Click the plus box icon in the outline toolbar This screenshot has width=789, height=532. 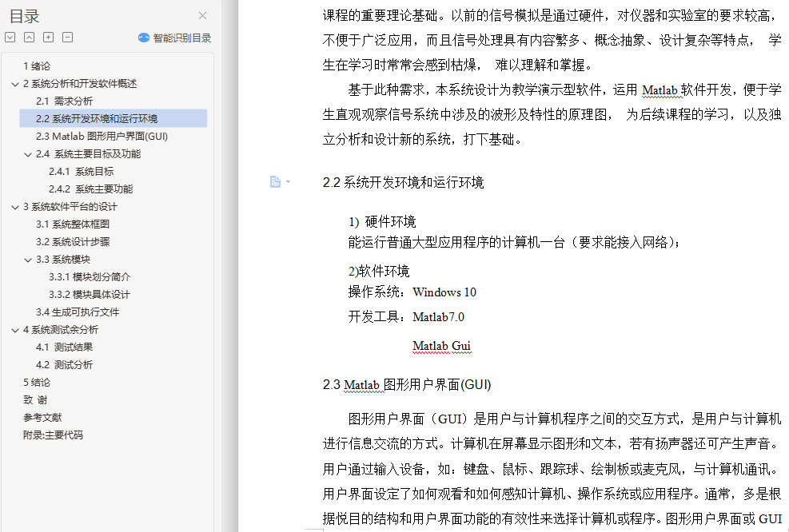pyautogui.click(x=48, y=38)
